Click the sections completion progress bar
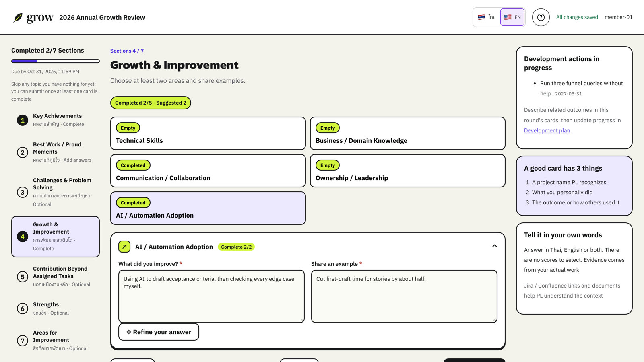 tap(56, 61)
